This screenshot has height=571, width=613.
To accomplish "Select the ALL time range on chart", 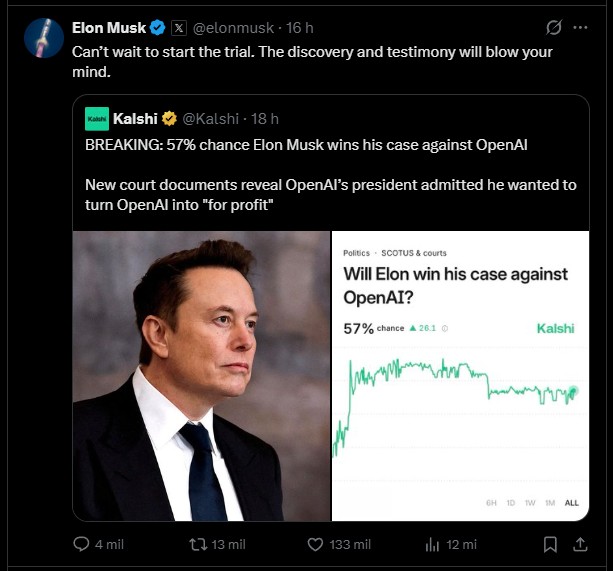I will tap(571, 502).
